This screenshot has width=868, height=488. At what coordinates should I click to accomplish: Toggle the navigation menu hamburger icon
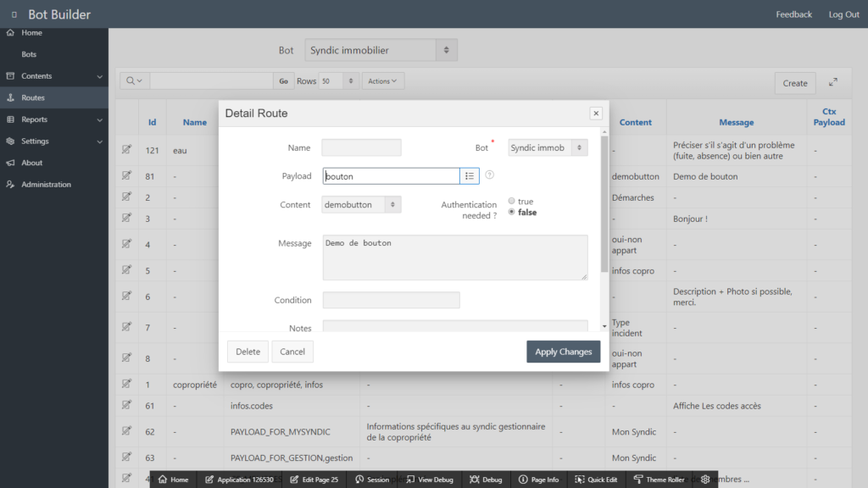pos(14,14)
